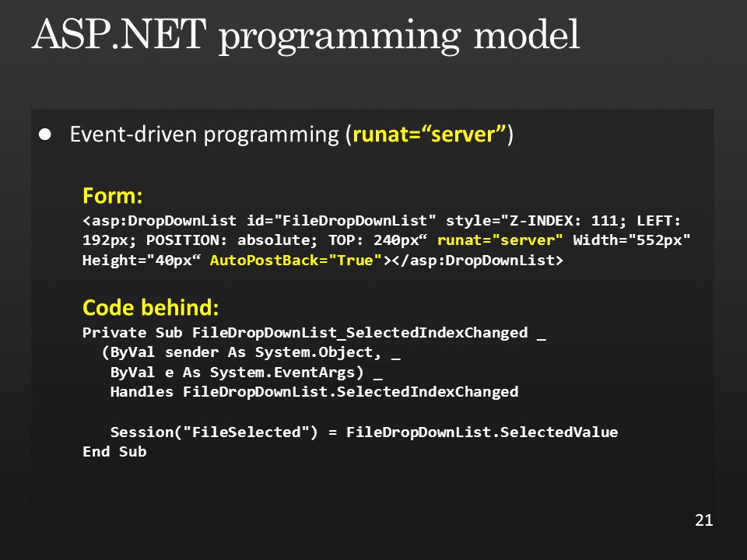The height and width of the screenshot is (560, 747).
Task: Click the slide number 21
Action: tap(703, 520)
